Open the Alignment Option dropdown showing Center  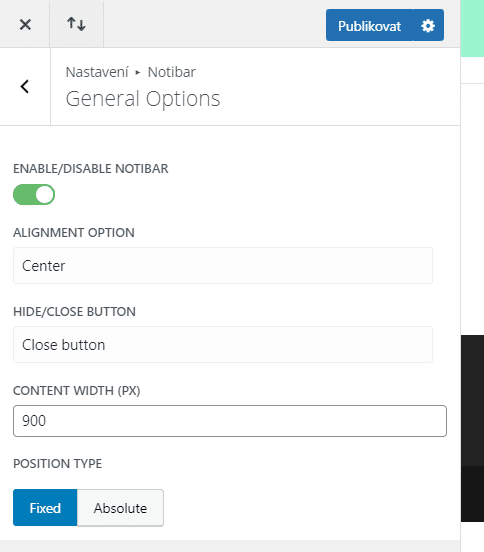tap(223, 265)
